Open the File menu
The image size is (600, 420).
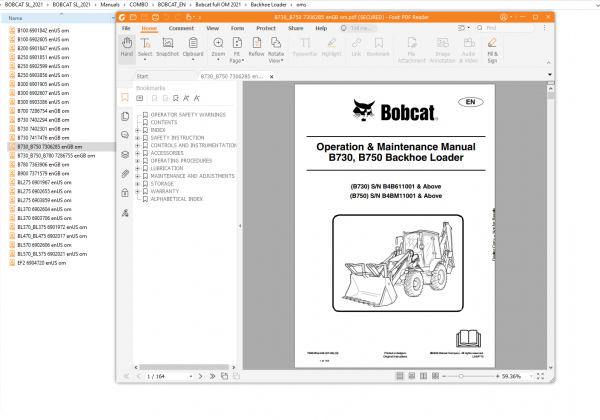click(126, 28)
